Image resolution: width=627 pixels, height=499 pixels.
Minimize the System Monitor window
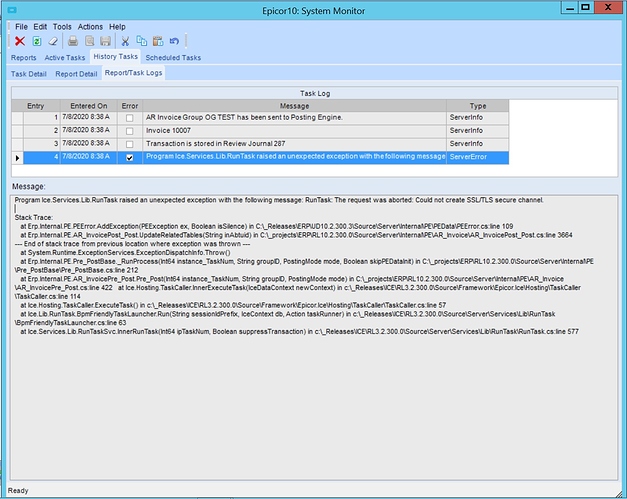pos(570,8)
